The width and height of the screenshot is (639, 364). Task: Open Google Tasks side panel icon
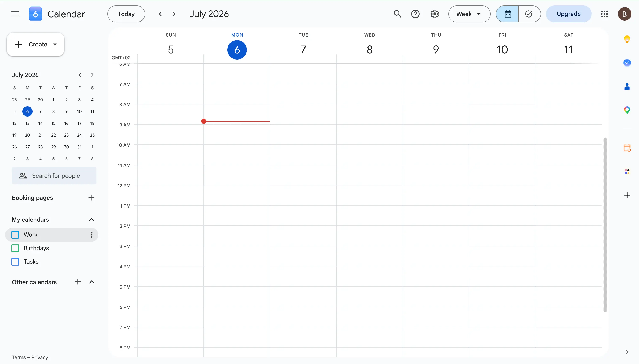click(627, 63)
